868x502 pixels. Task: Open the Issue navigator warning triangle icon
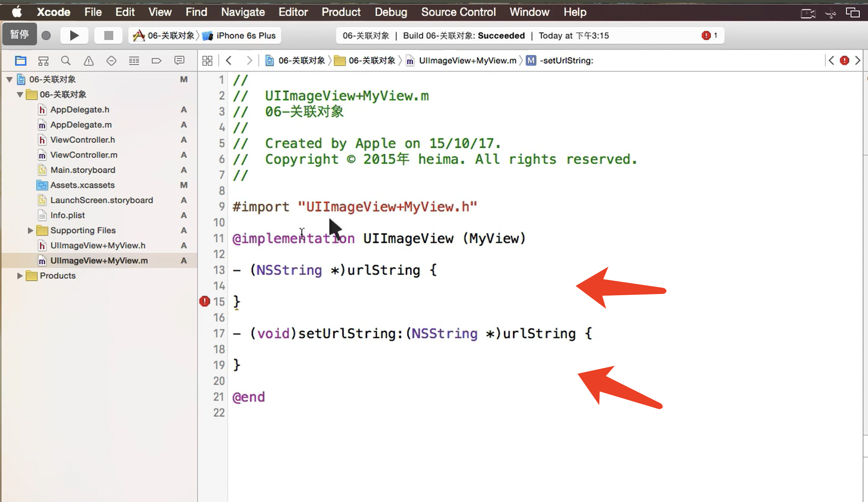pos(88,61)
